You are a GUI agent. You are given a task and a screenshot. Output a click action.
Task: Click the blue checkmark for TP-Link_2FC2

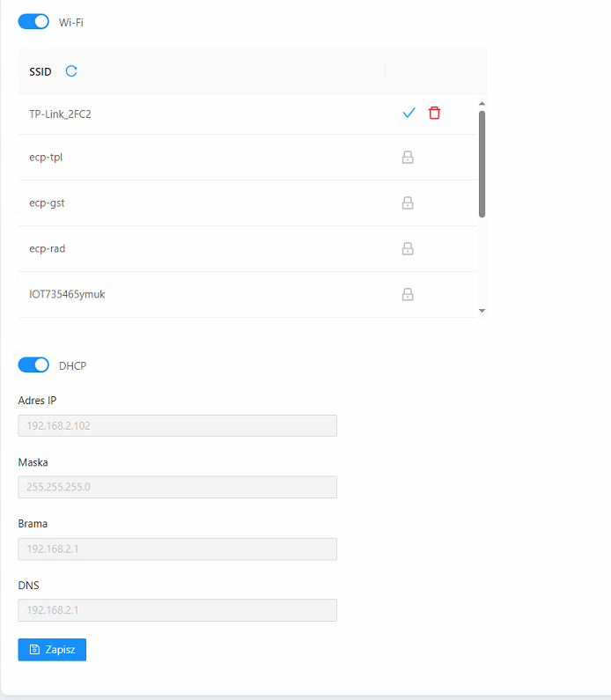409,113
